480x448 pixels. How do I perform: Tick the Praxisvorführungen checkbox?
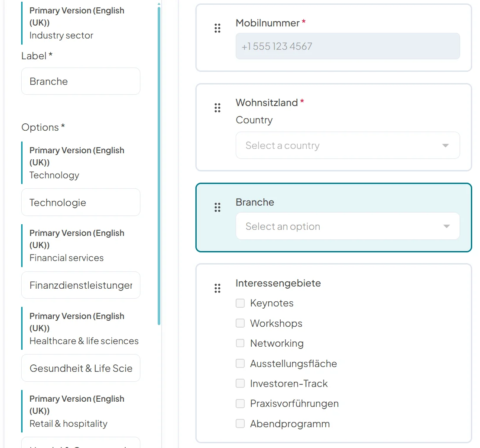[x=240, y=404]
